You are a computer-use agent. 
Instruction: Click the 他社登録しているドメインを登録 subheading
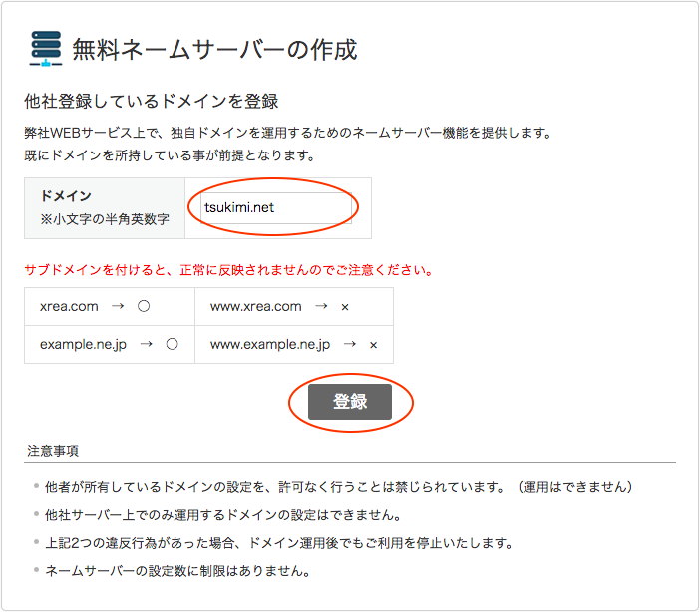(x=151, y=102)
